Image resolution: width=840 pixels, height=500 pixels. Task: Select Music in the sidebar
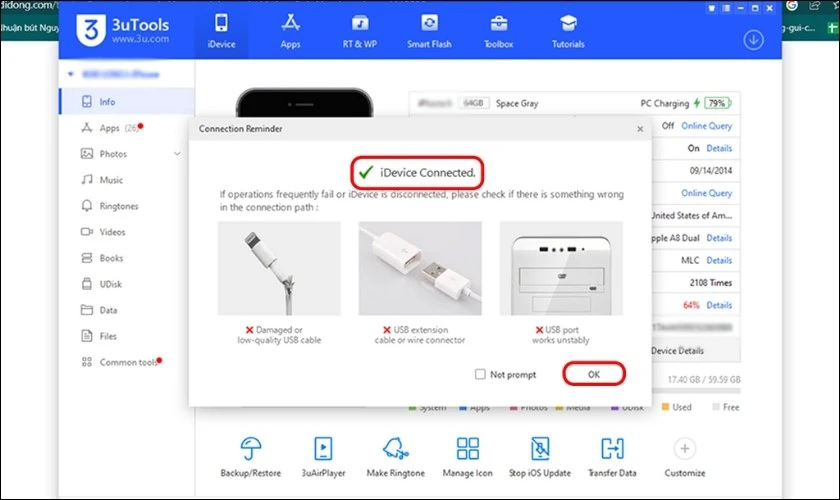[127, 180]
